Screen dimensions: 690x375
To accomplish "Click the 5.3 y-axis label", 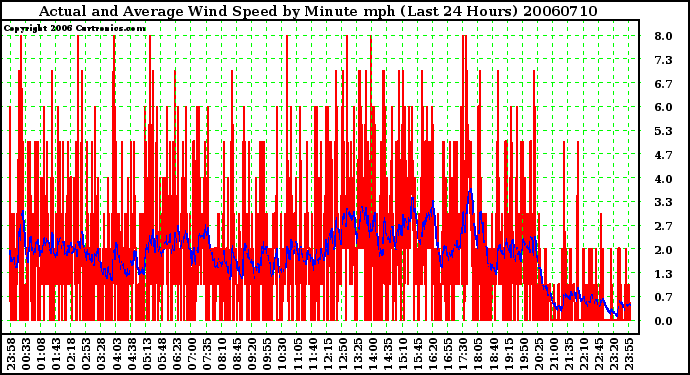I will point(663,131).
